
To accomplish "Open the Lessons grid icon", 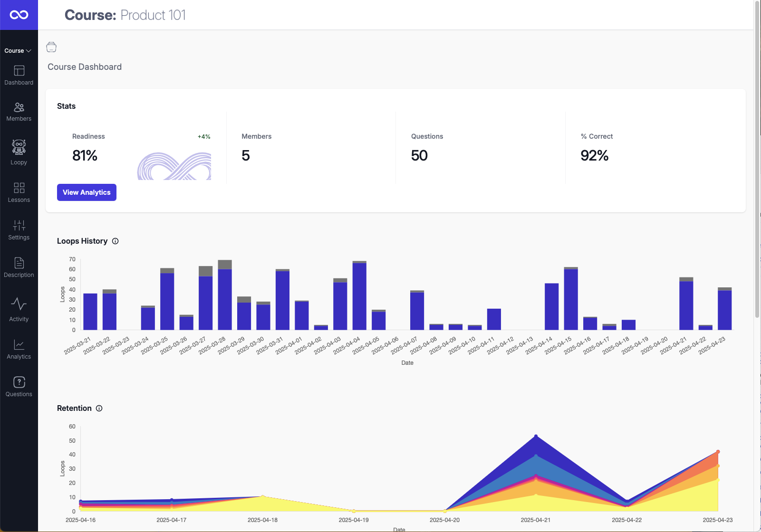I will [19, 188].
